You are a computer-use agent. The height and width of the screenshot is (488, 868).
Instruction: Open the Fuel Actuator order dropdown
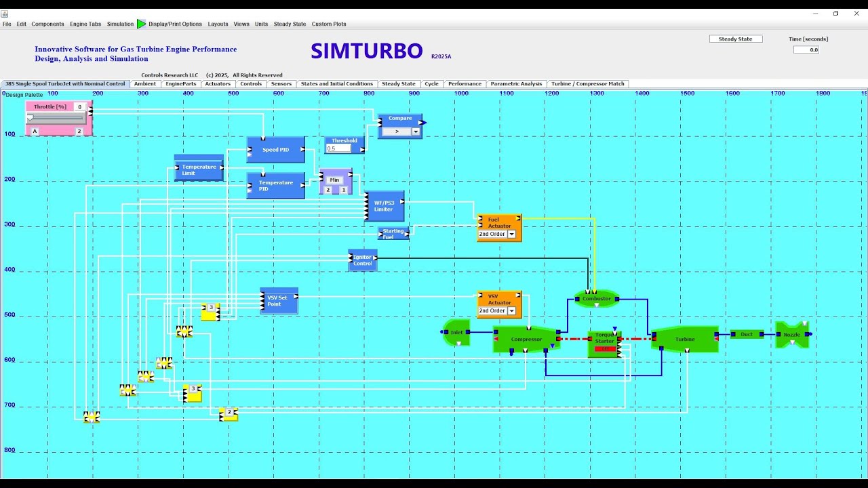tap(511, 234)
